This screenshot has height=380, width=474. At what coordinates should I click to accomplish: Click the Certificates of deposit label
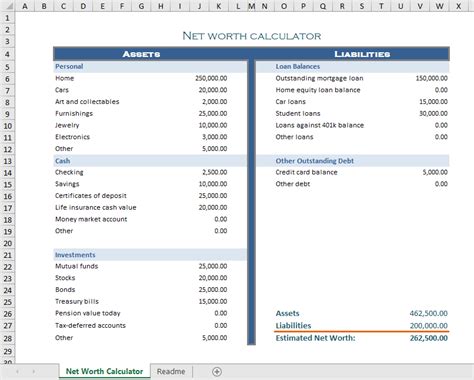[x=91, y=196]
